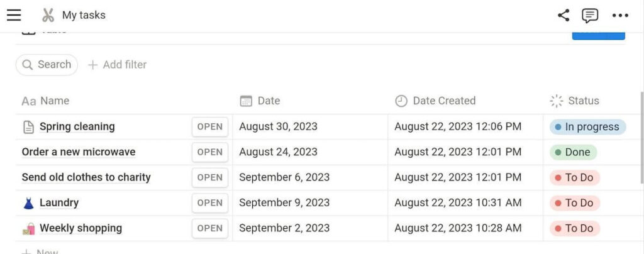Click the Status column header
This screenshot has width=644, height=254.
[583, 101]
